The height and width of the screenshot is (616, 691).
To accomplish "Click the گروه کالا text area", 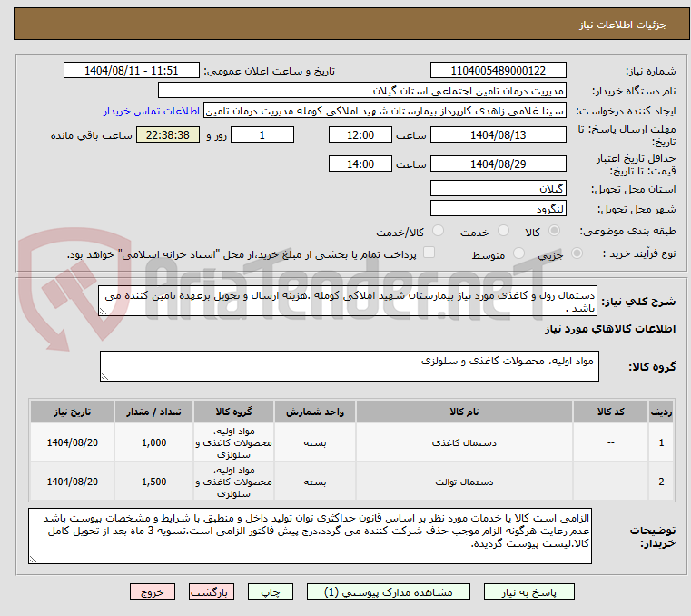I will coord(350,366).
